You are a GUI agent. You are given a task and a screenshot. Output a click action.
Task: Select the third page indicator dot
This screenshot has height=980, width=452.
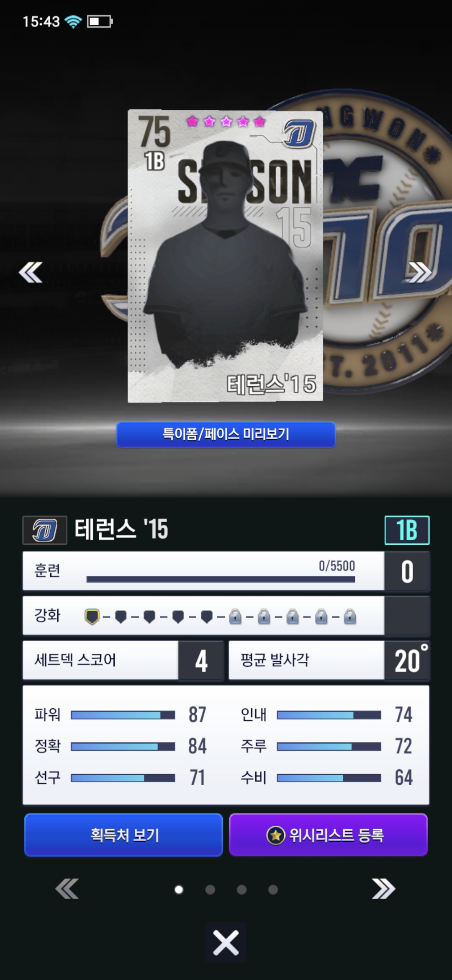tap(241, 890)
